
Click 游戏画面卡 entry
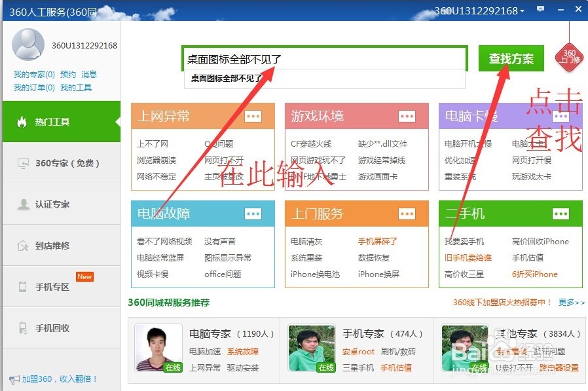[x=378, y=176]
